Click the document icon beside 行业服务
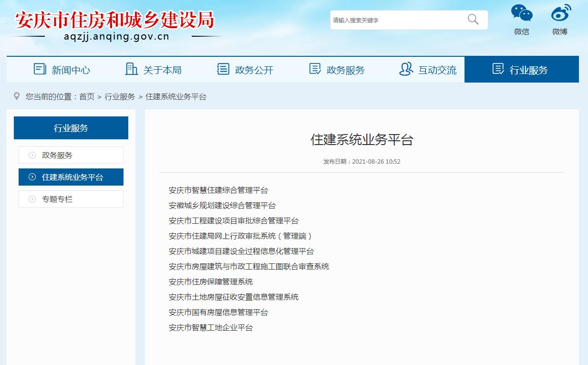 point(497,69)
